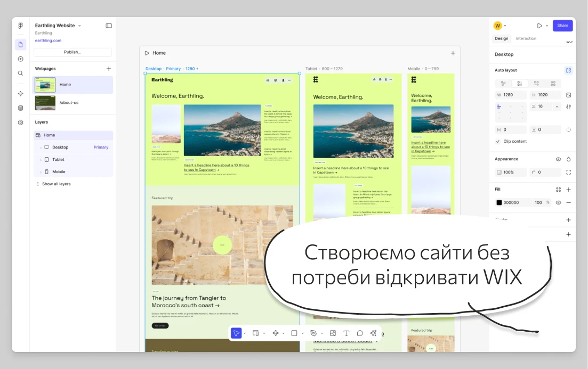Select the Breakpoint frame tool
Viewport: 588px width, 369px height.
coord(256,333)
